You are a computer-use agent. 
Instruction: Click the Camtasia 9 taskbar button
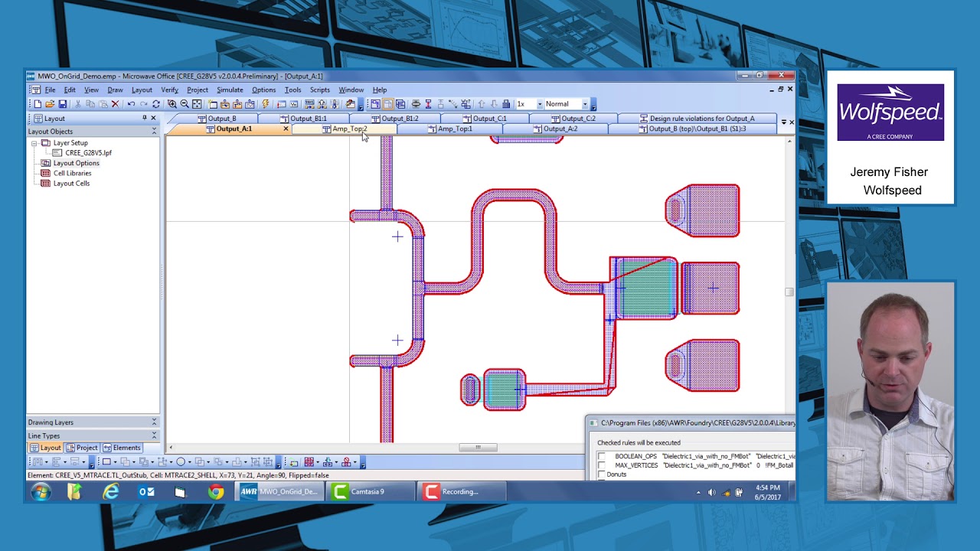click(x=372, y=491)
